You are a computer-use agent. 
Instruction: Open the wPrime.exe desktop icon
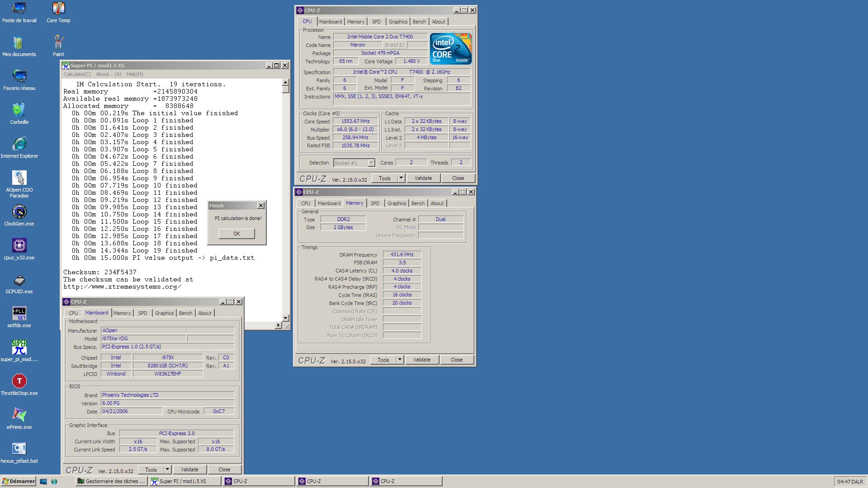[x=19, y=419]
